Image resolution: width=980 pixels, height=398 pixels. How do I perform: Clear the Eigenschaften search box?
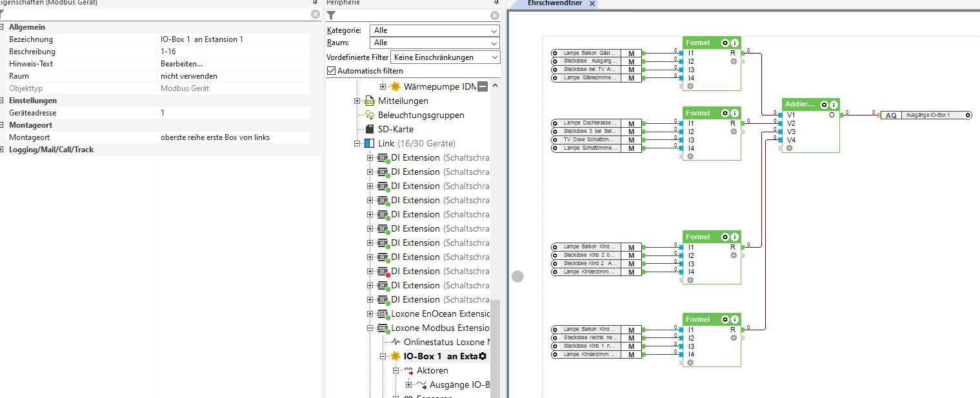[315, 14]
